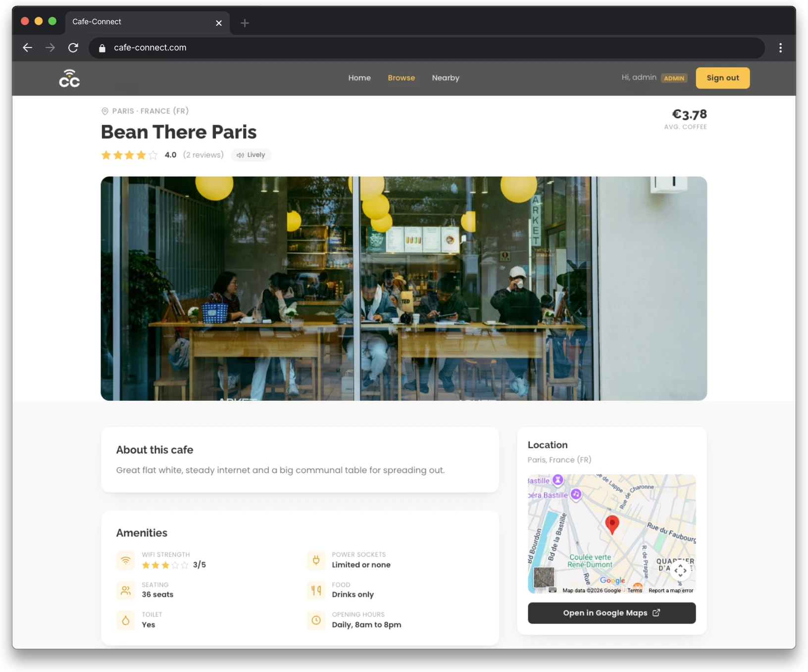Open the browser three-dot menu
This screenshot has height=672, width=808.
[x=780, y=48]
